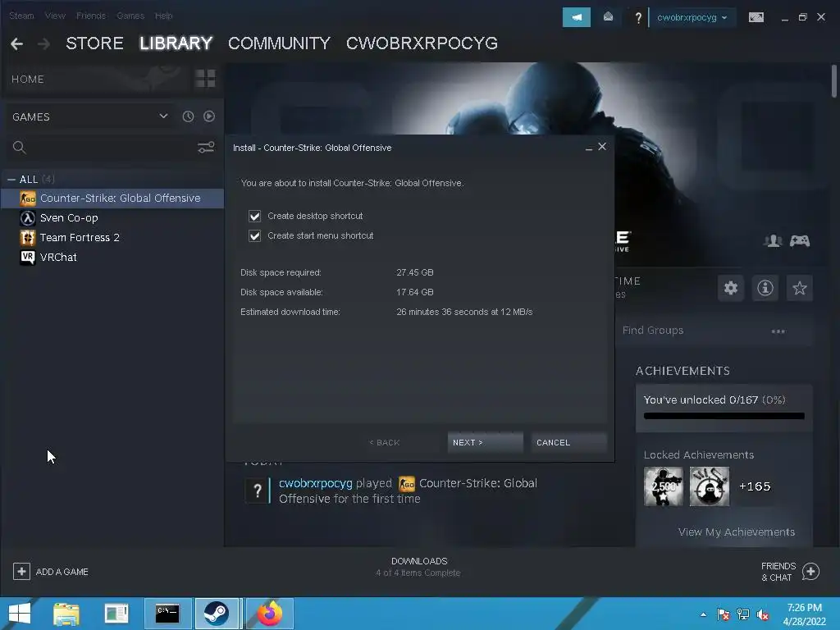
Task: Open Find Groups more options dots
Action: click(x=778, y=331)
